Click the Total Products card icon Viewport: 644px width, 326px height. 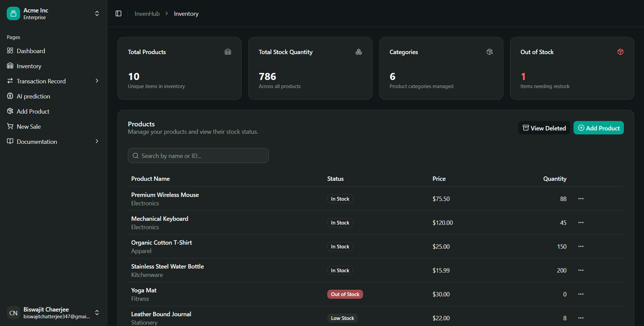click(x=228, y=52)
